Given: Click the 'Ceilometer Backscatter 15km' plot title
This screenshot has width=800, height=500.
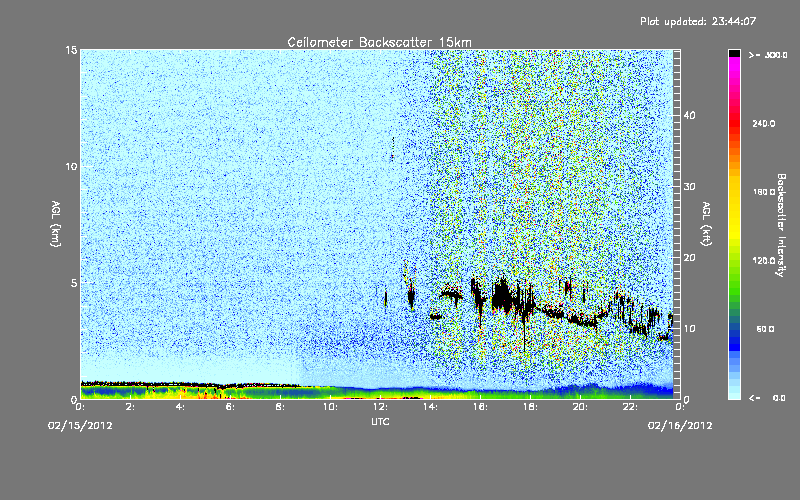Looking at the screenshot, I should [x=379, y=42].
